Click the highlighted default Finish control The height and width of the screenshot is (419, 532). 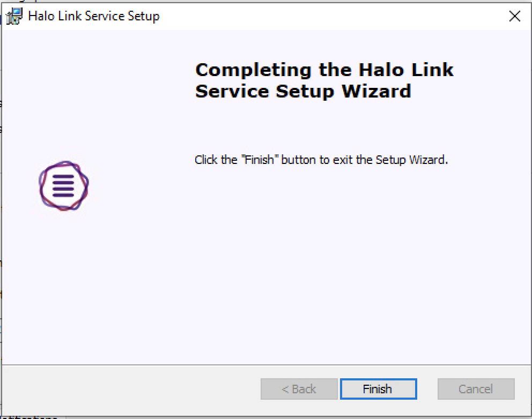[378, 389]
